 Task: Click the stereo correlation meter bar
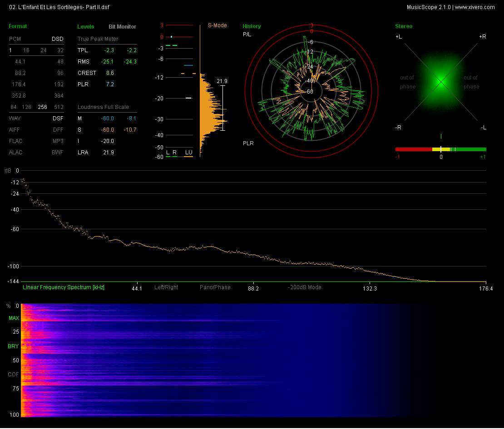pyautogui.click(x=440, y=149)
